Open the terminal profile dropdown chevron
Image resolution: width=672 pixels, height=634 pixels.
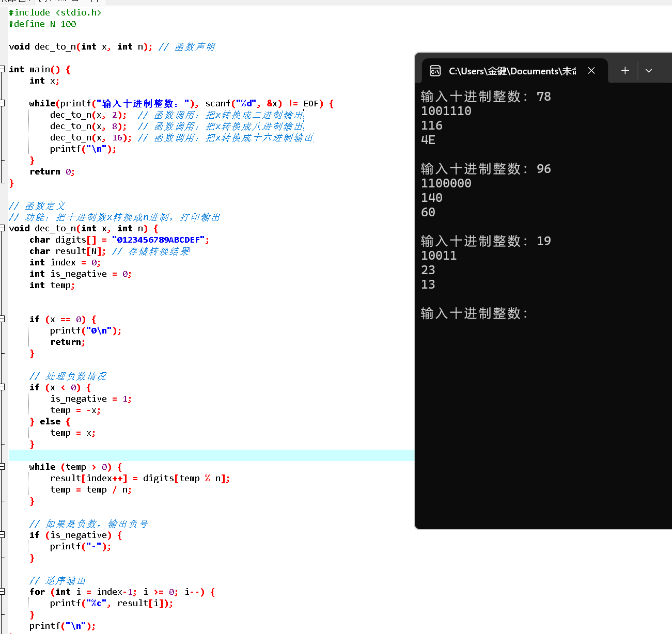tap(649, 71)
